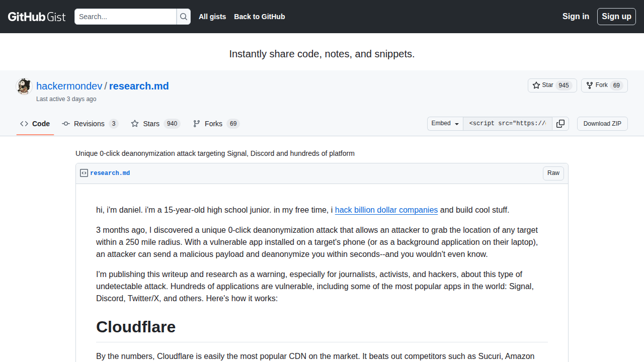The image size is (644, 362).
Task: Open the research.md file header link
Action: tap(110, 173)
